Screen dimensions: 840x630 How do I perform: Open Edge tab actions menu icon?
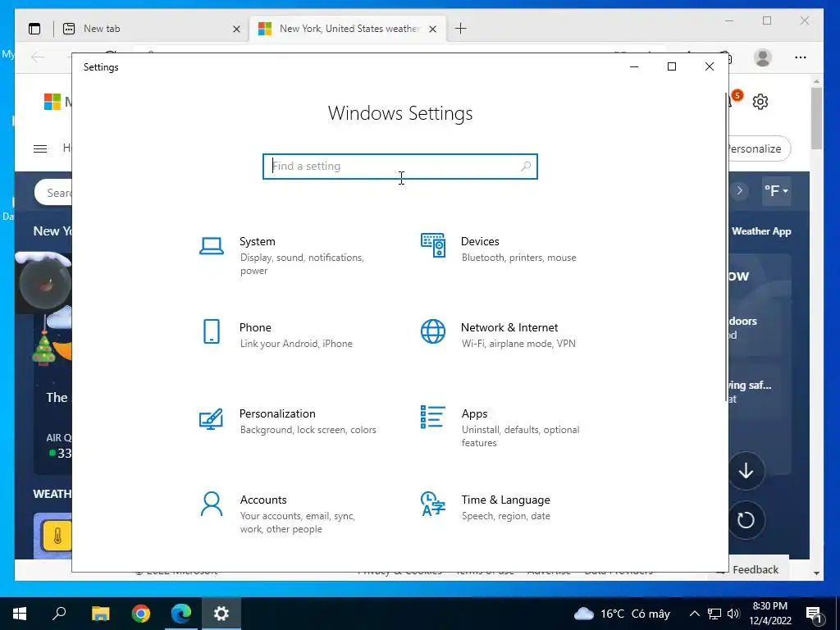tap(34, 29)
